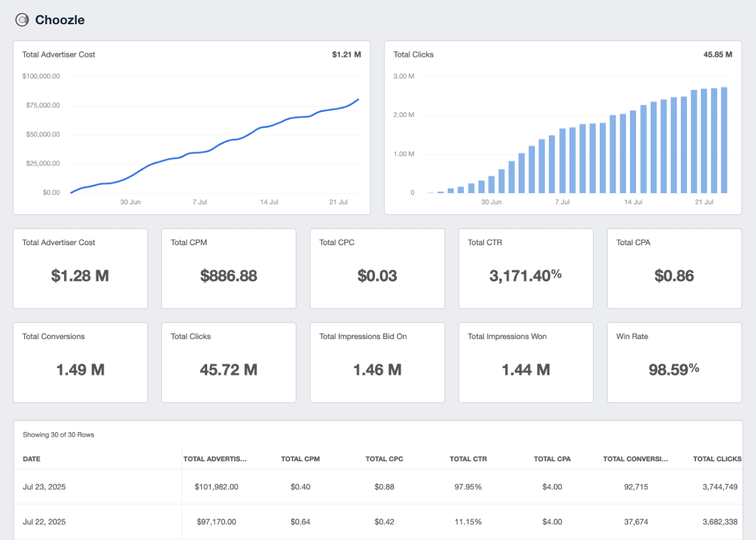Click the Total Advertiser Cost chart card
The height and width of the screenshot is (540, 756).
[x=191, y=127]
